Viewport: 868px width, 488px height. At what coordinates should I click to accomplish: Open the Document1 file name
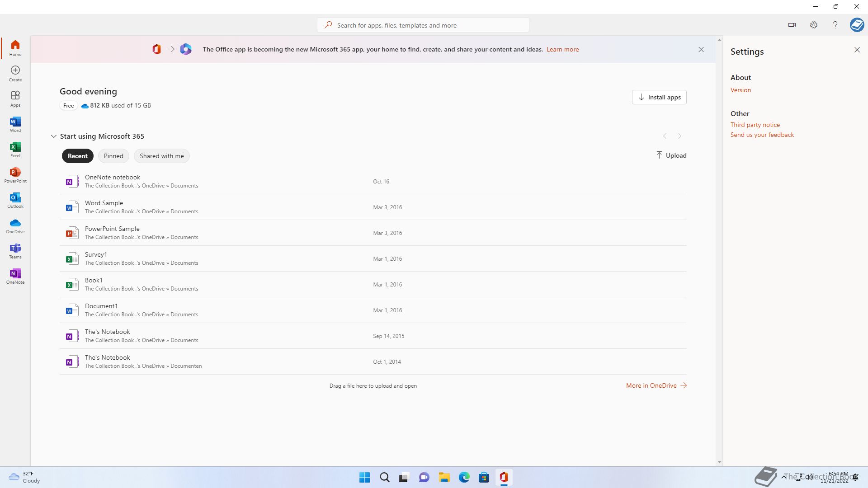pos(101,306)
